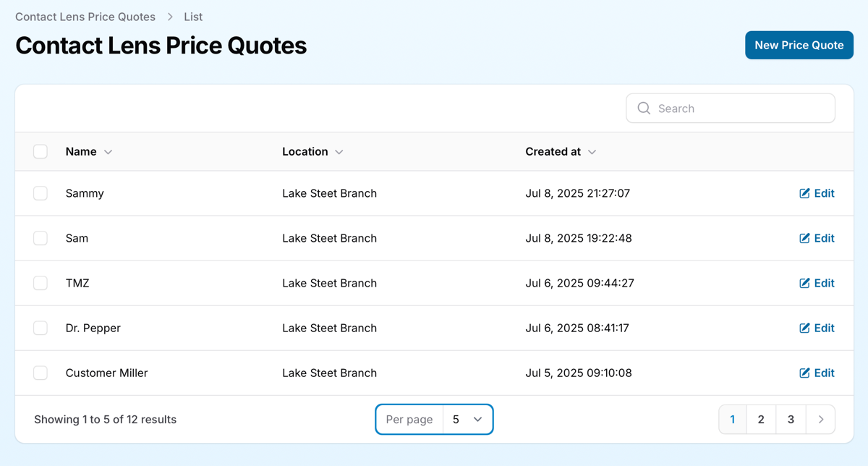Click the edit icon for Customer Miller

[804, 373]
